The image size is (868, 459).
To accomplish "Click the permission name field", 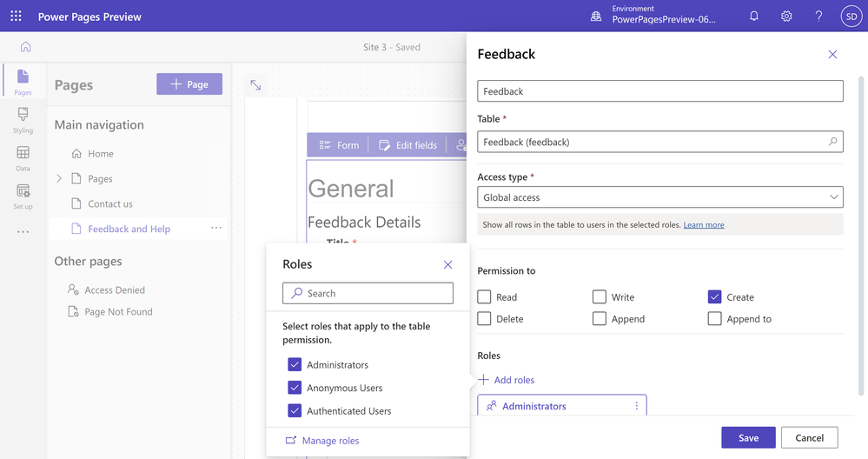I will pyautogui.click(x=659, y=90).
